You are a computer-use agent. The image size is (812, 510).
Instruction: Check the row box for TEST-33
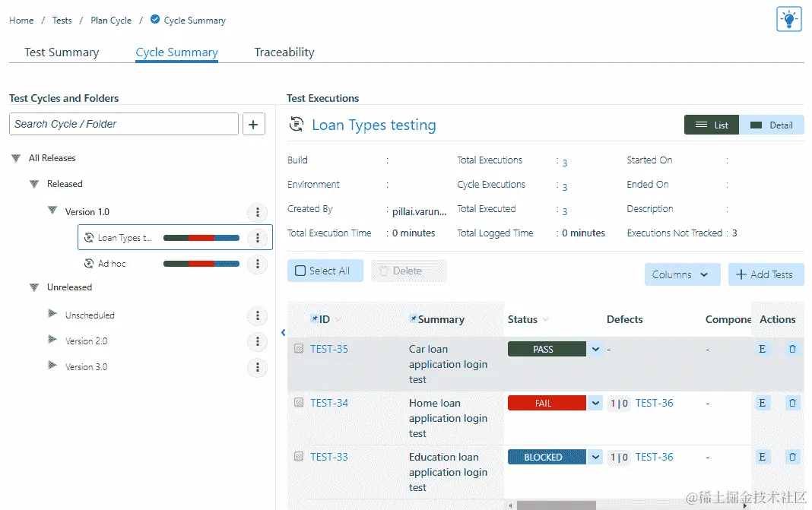pos(299,456)
